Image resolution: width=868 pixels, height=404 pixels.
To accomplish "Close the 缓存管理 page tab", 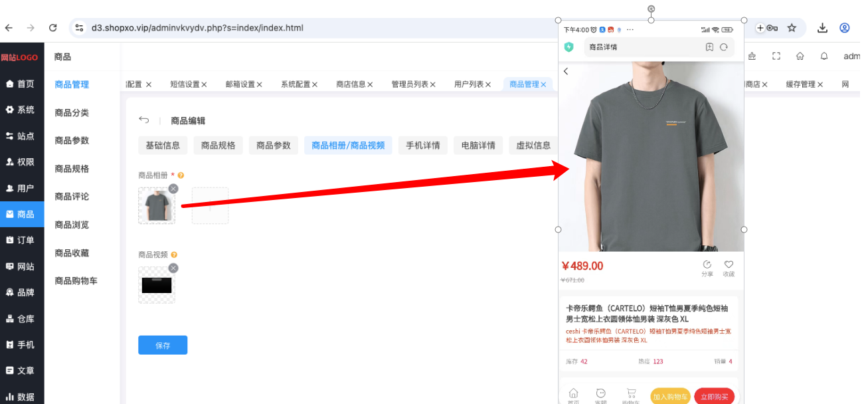I will [820, 84].
